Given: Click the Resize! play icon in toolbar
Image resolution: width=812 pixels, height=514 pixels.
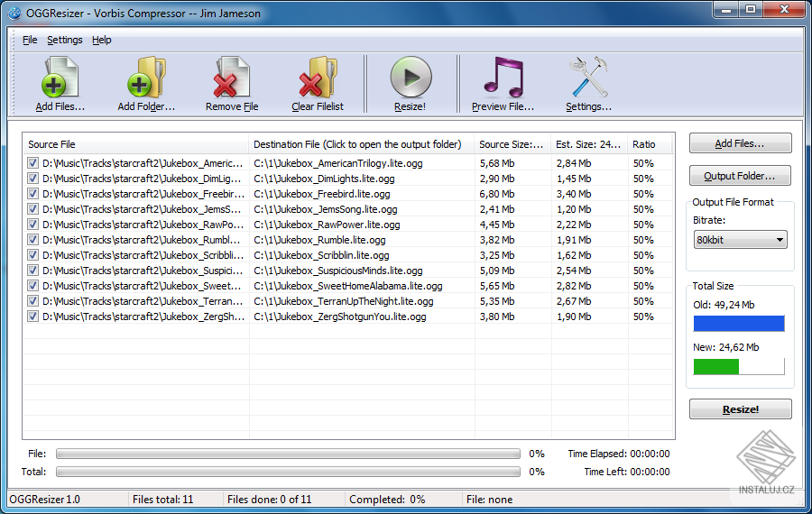Looking at the screenshot, I should click(411, 78).
